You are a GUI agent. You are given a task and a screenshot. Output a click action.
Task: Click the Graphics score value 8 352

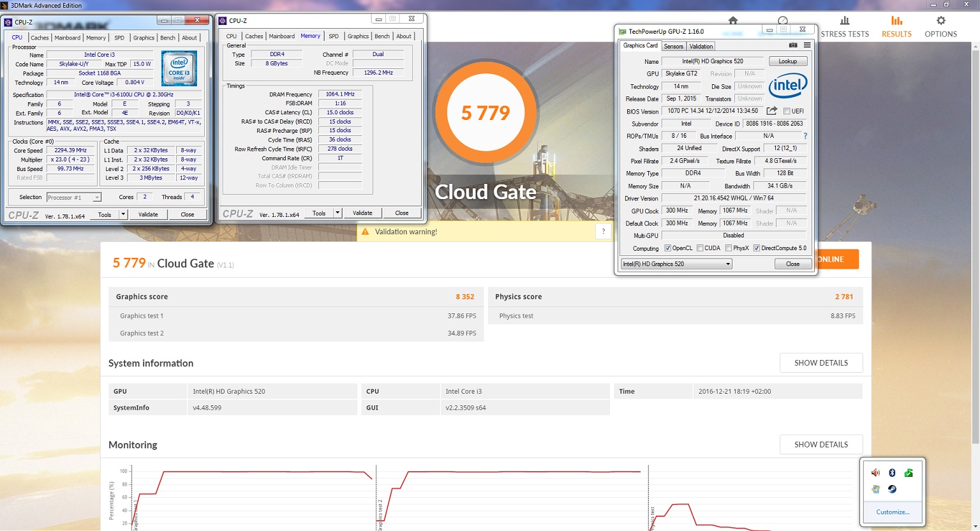pos(465,297)
